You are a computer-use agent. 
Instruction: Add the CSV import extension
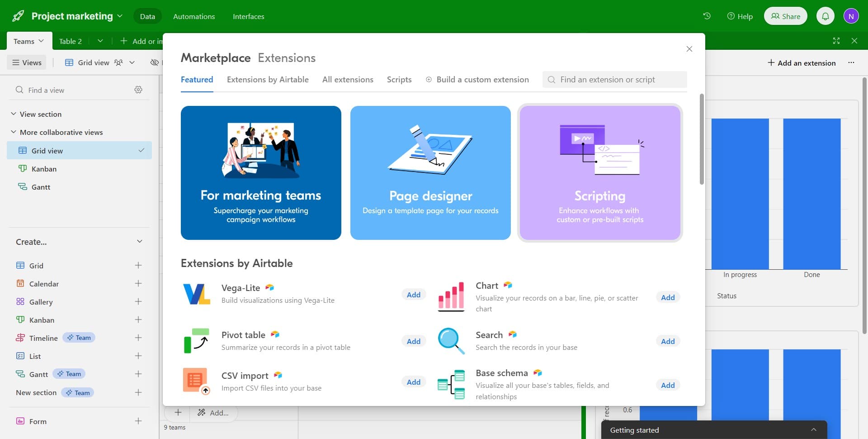click(x=413, y=382)
